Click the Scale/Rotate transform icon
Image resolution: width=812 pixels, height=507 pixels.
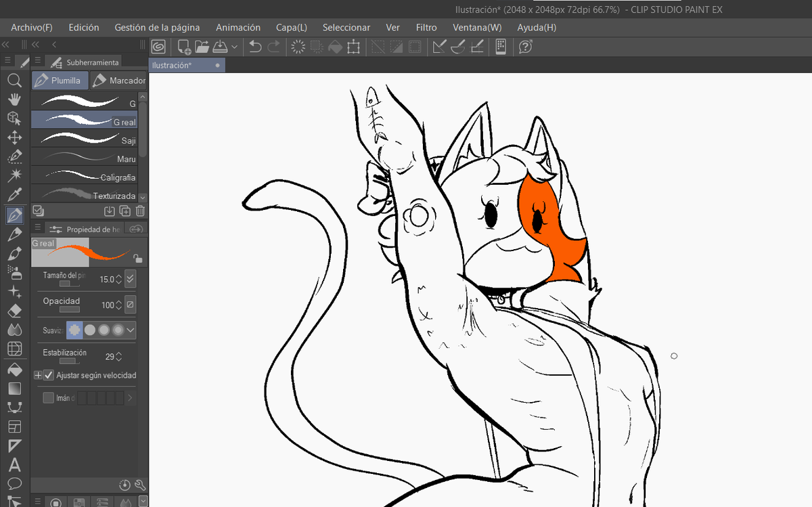click(x=353, y=47)
